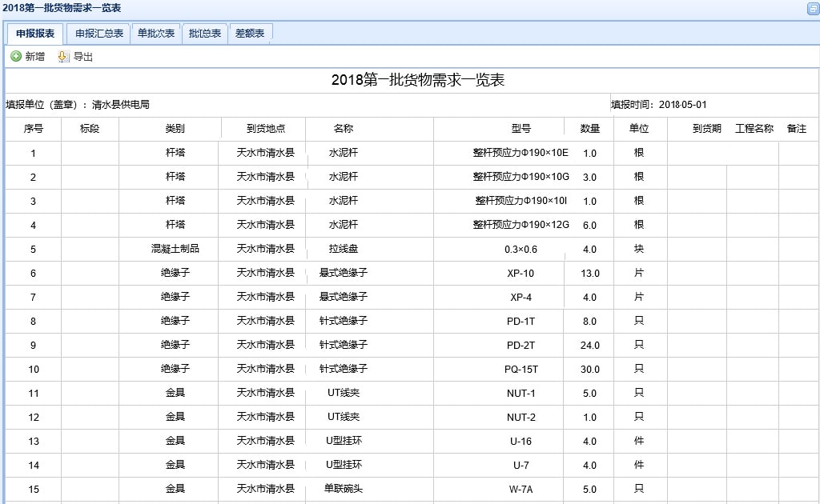Go to the 批汇总表 tab
The width and height of the screenshot is (820, 504).
[204, 34]
